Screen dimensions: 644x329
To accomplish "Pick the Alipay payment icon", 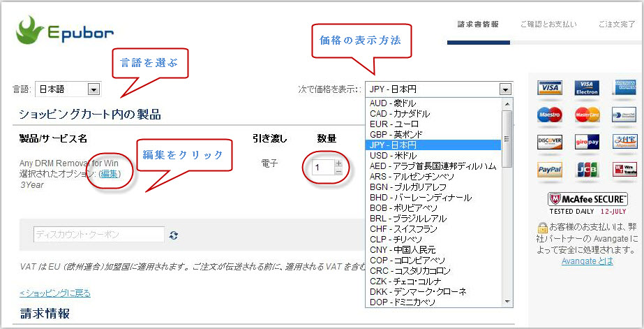I will (624, 142).
